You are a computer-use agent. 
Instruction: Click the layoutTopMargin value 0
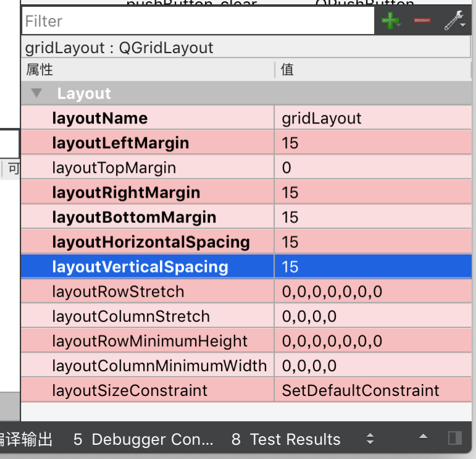click(373, 167)
